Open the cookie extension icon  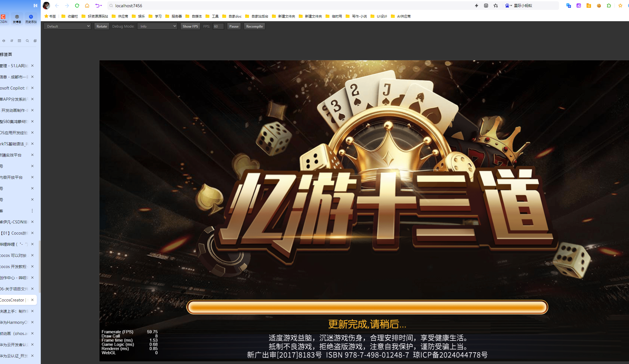coord(599,6)
